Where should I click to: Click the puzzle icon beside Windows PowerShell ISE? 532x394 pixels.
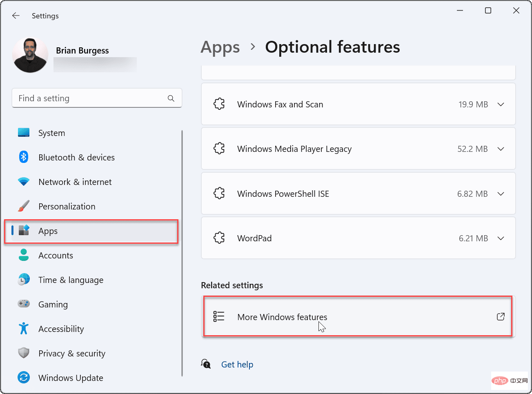click(x=219, y=194)
